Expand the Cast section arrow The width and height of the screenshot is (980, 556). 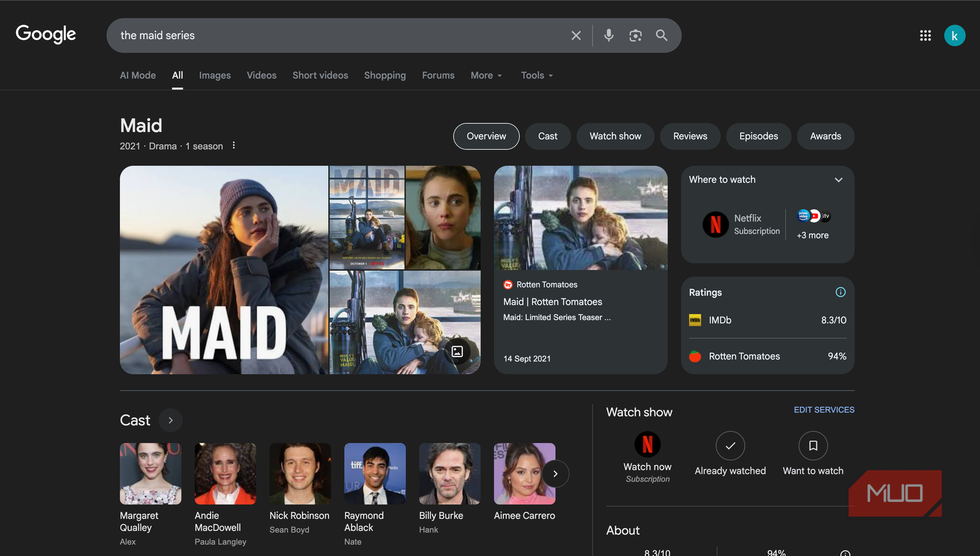click(170, 421)
